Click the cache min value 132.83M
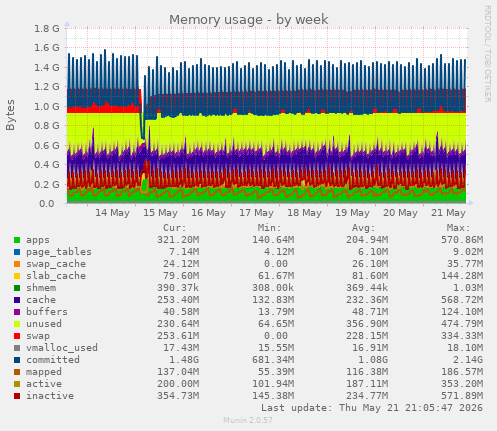The width and height of the screenshot is (497, 431). 273,300
